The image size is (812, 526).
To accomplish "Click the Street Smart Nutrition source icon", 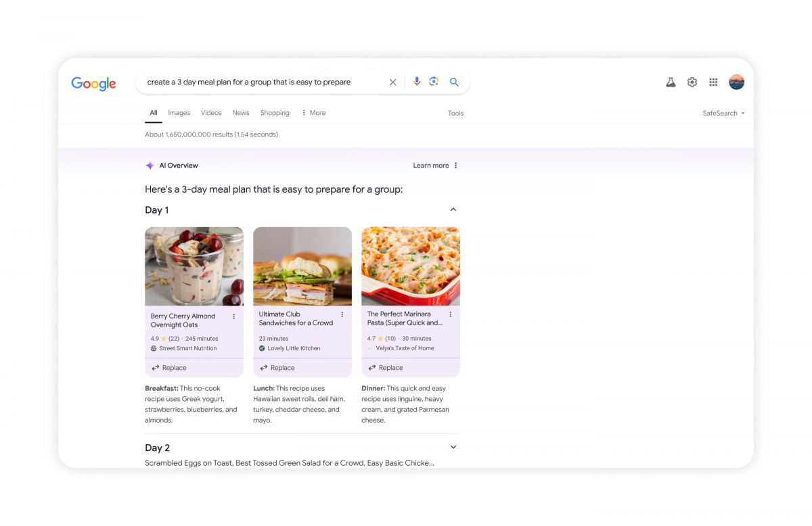I will (152, 348).
